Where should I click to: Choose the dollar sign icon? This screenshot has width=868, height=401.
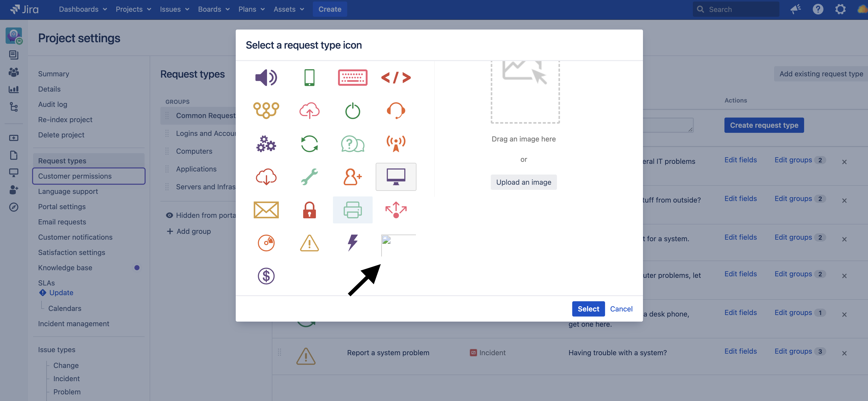tap(266, 276)
